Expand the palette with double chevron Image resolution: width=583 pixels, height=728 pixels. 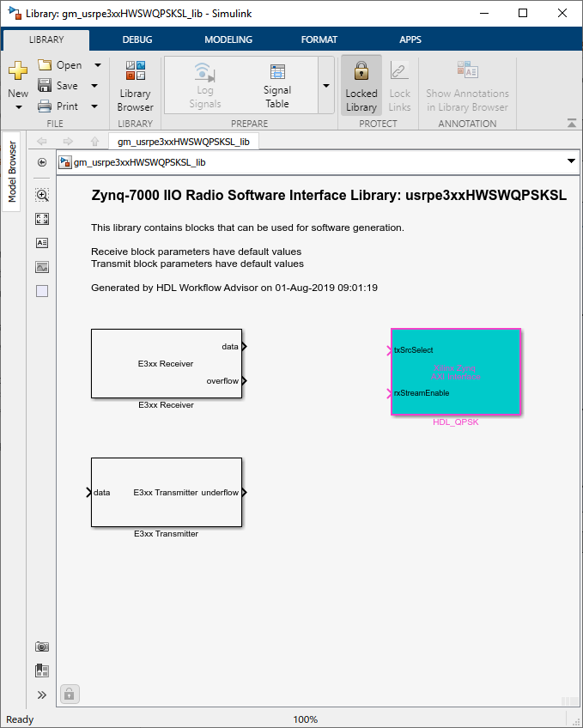point(42,695)
